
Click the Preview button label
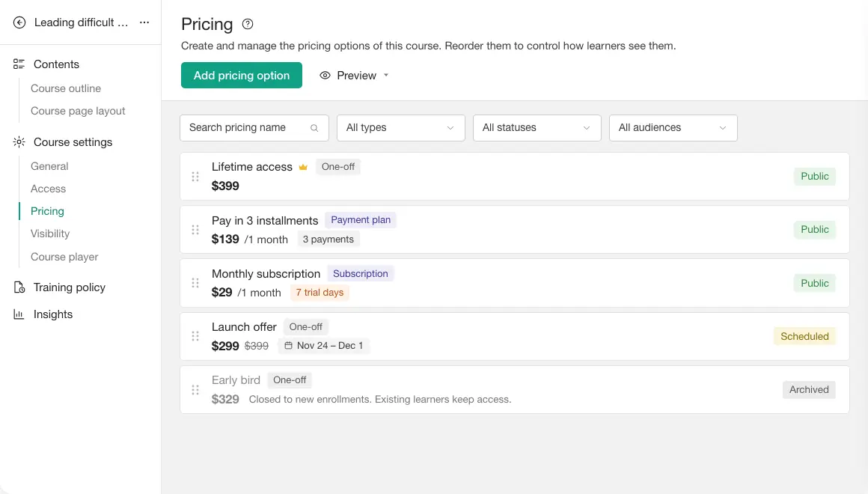[356, 76]
